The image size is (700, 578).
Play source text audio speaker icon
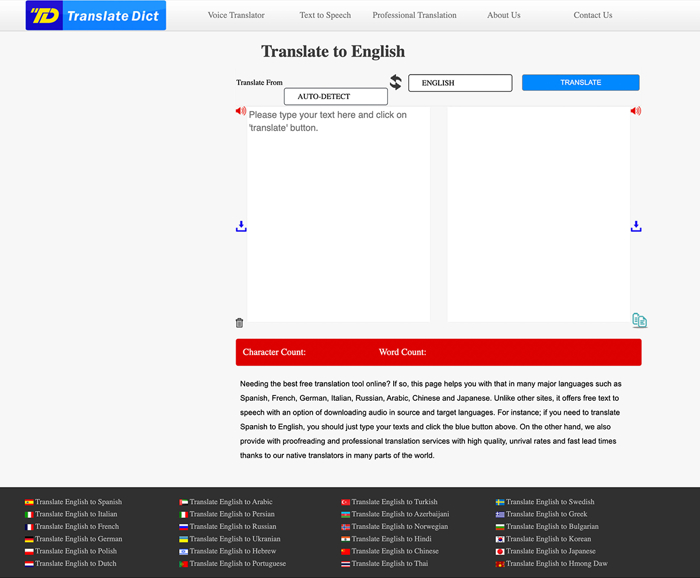(241, 111)
